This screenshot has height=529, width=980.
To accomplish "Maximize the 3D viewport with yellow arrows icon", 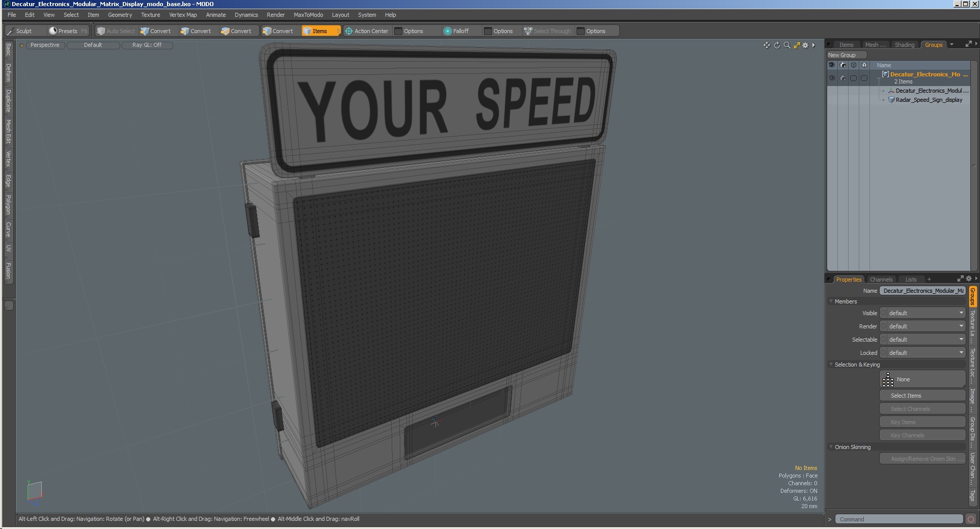I will 797,45.
